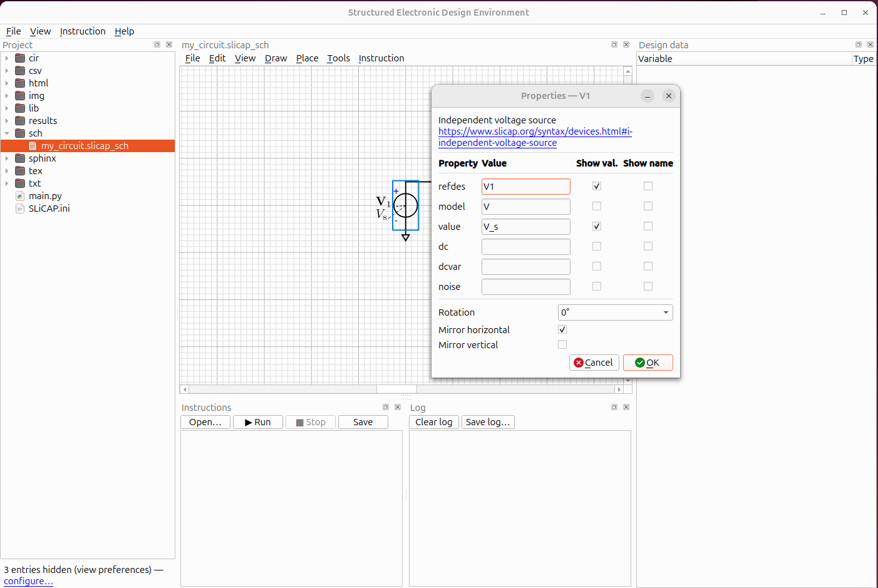Float the Design data panel

click(859, 44)
